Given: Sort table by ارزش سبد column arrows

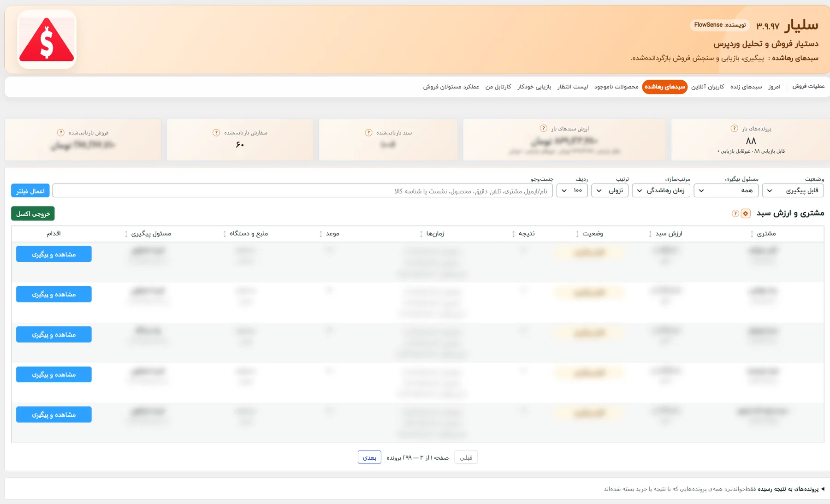Looking at the screenshot, I should click(650, 234).
